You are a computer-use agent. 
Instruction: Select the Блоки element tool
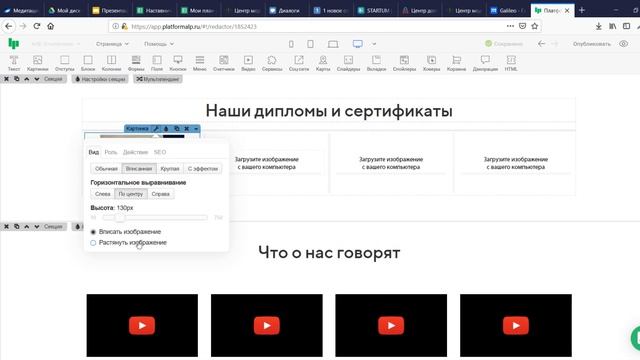point(88,63)
